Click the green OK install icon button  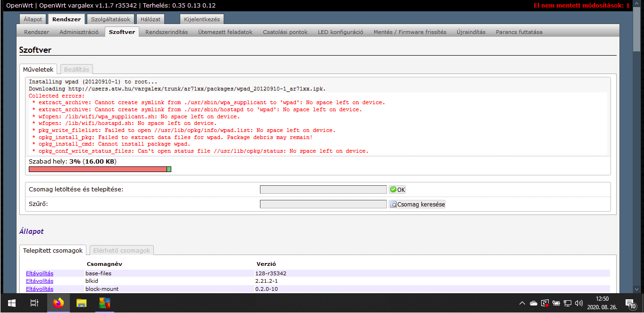pyautogui.click(x=397, y=189)
